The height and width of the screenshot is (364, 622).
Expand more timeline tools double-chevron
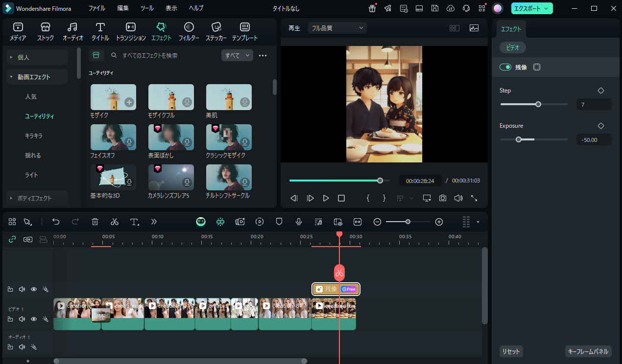click(x=154, y=222)
